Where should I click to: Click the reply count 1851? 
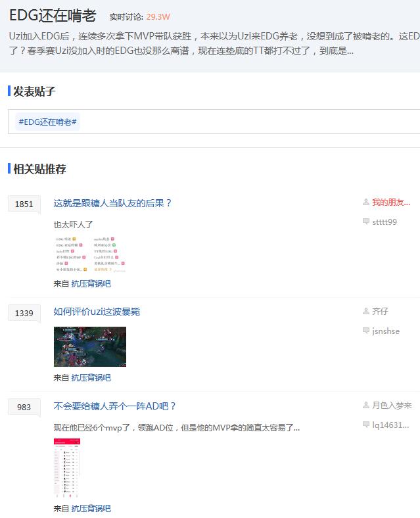(x=24, y=204)
